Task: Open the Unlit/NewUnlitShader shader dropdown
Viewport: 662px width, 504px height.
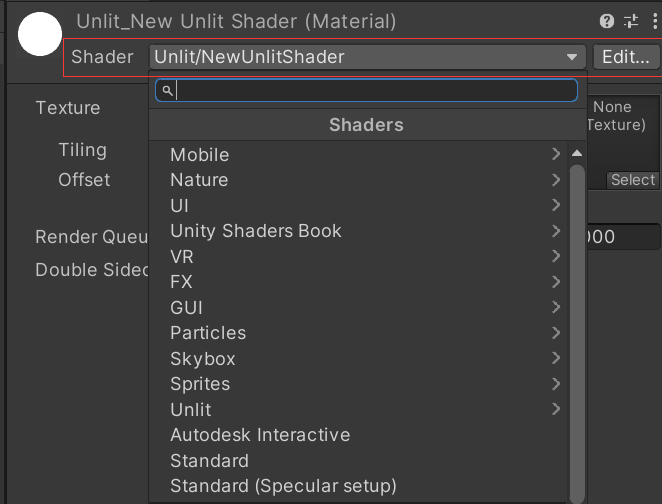Action: (x=367, y=57)
